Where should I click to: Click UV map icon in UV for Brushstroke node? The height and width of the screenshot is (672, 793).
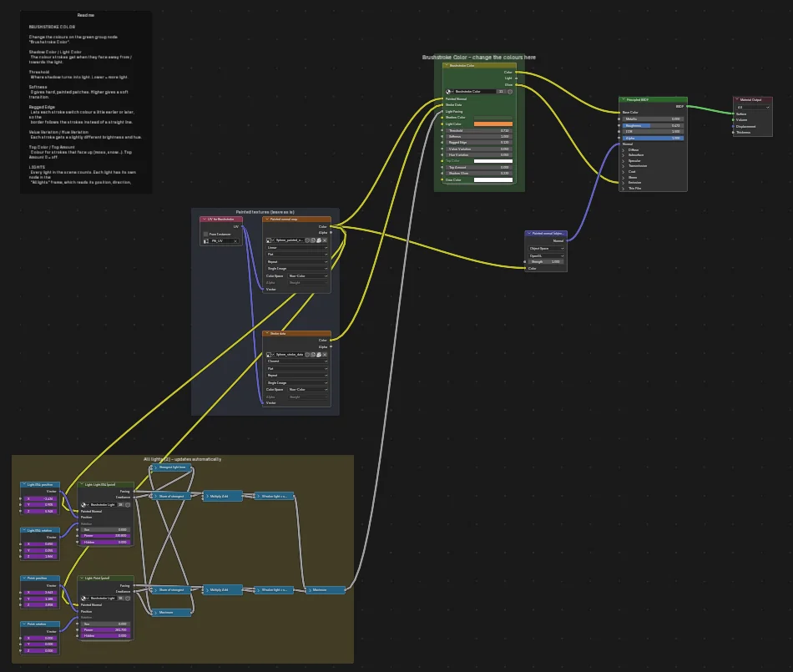(x=206, y=241)
